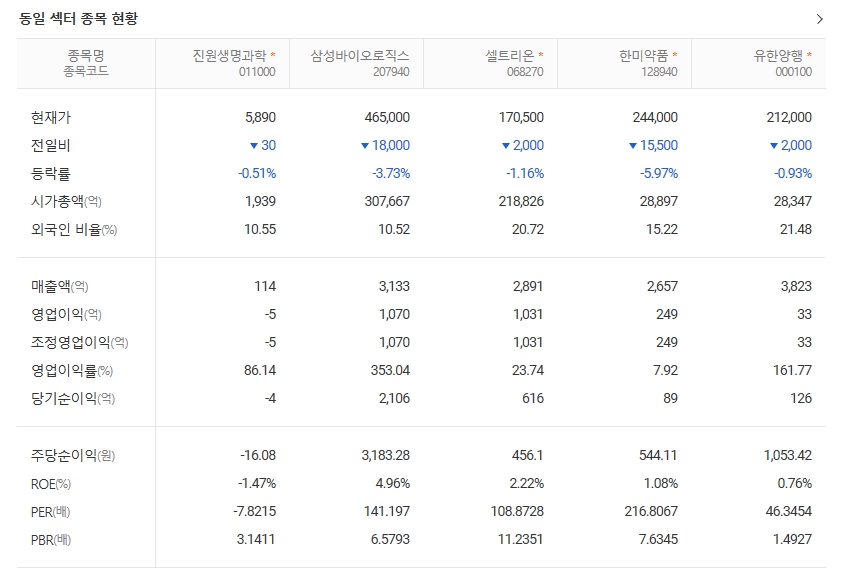
Task: Select current price 212,000
Action: click(x=789, y=117)
